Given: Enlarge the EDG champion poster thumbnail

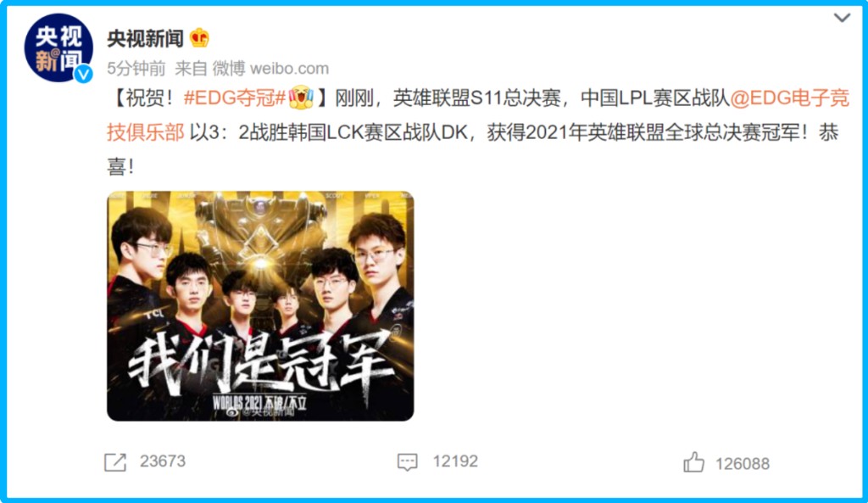Looking at the screenshot, I should coord(260,306).
